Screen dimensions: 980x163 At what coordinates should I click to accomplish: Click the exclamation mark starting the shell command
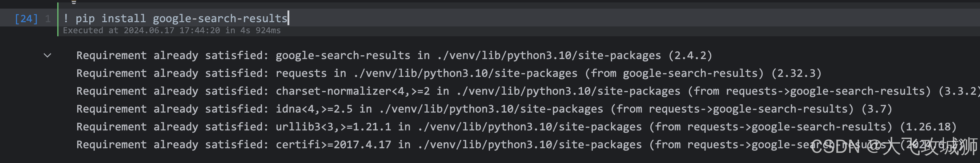[66, 18]
